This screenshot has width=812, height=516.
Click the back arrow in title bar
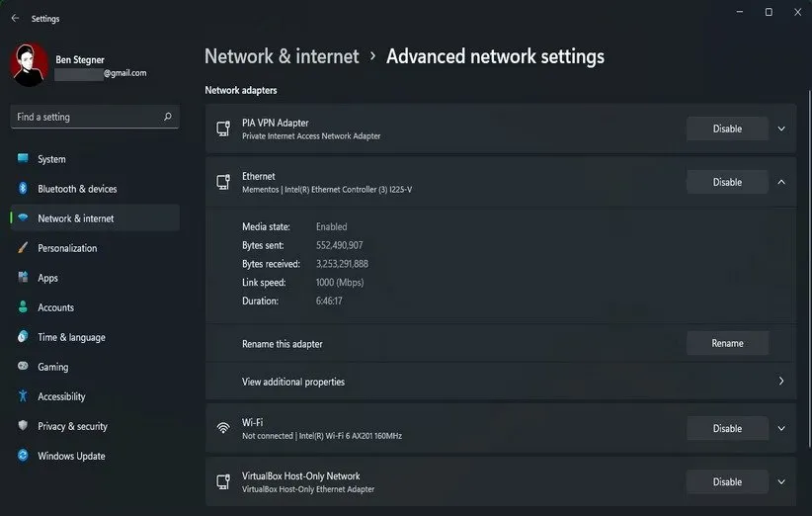[x=15, y=18]
